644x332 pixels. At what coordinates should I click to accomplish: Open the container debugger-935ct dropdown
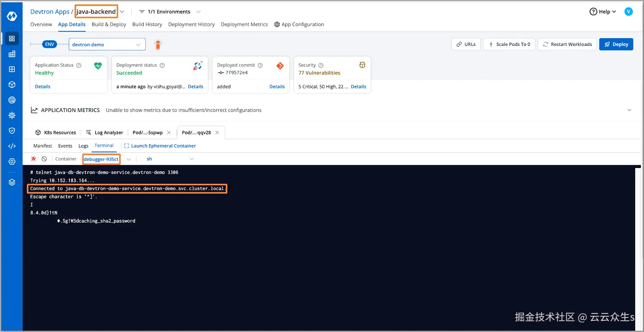click(x=129, y=159)
